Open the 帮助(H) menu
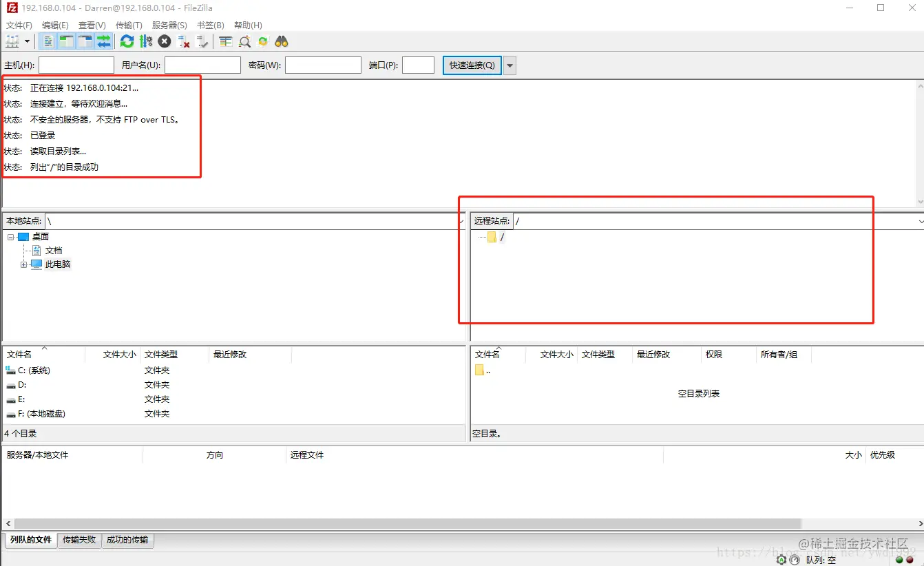 248,25
